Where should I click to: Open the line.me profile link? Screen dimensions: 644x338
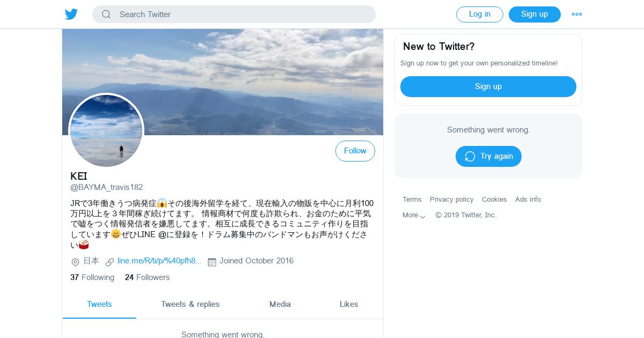coord(159,261)
